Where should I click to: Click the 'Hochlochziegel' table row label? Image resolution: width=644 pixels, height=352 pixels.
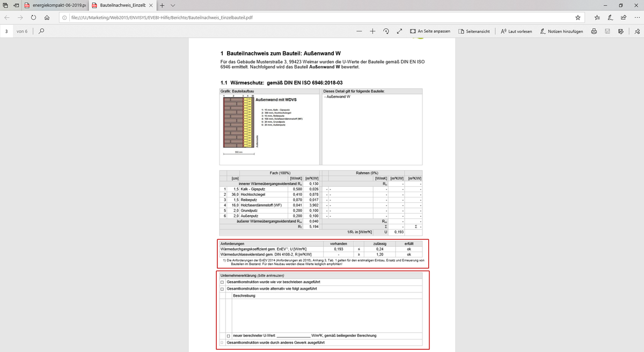[253, 194]
